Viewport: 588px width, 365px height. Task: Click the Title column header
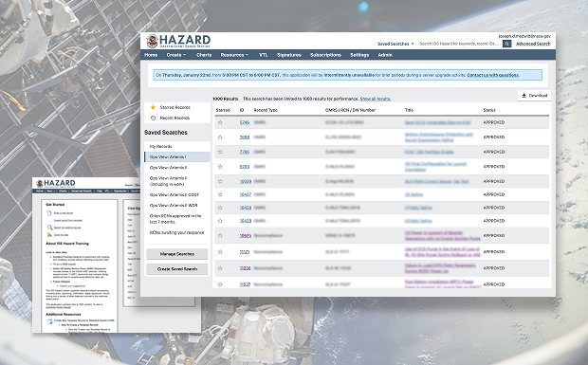[409, 110]
